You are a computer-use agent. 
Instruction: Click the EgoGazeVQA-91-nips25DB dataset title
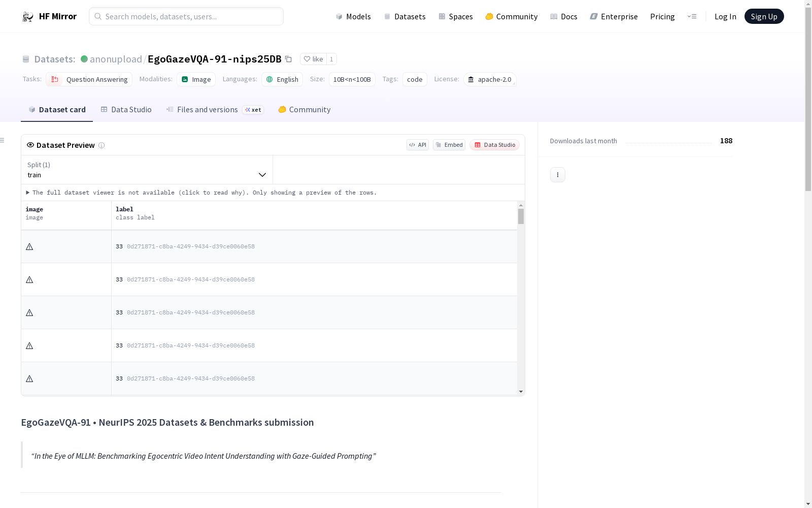[215, 59]
